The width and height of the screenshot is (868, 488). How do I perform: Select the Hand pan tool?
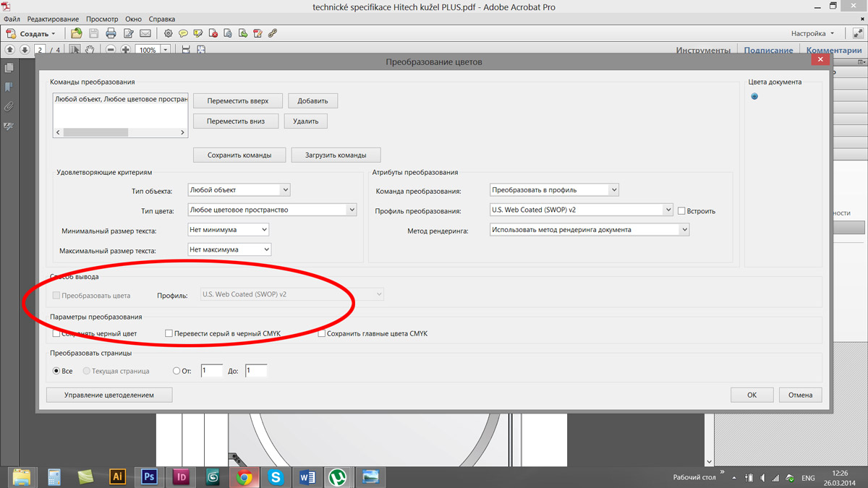click(x=90, y=50)
